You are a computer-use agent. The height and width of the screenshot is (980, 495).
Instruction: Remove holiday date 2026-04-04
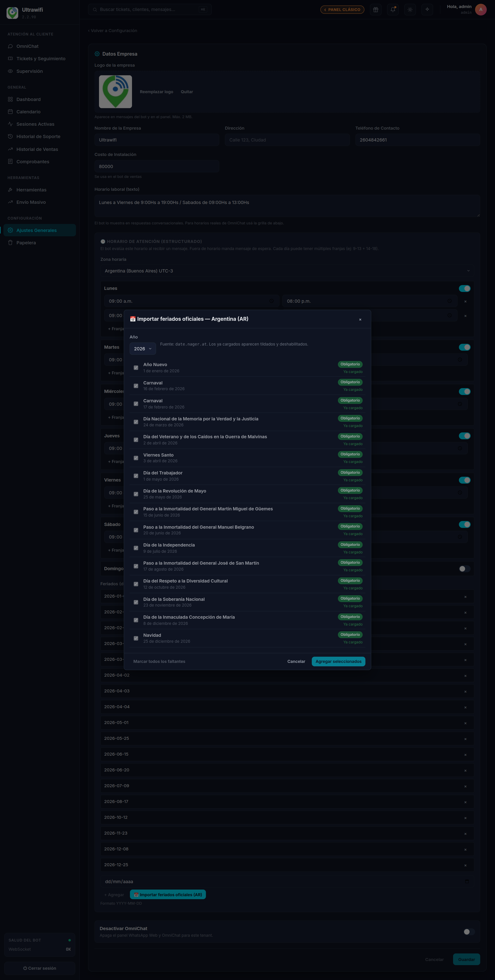pos(465,707)
